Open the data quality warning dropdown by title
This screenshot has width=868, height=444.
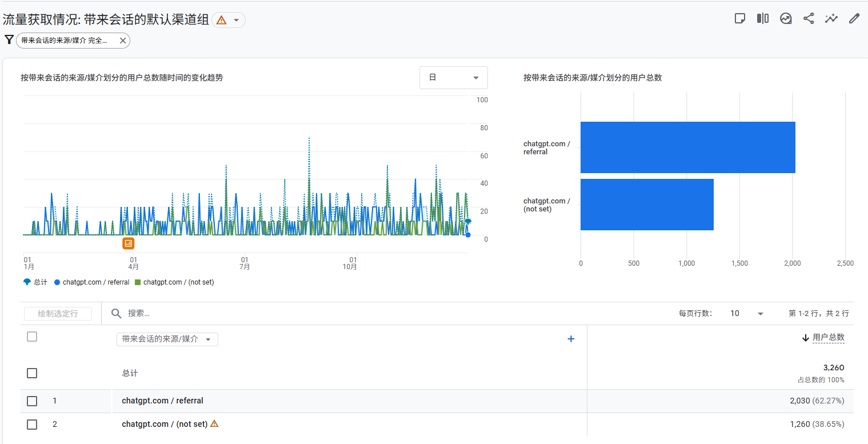[x=229, y=20]
